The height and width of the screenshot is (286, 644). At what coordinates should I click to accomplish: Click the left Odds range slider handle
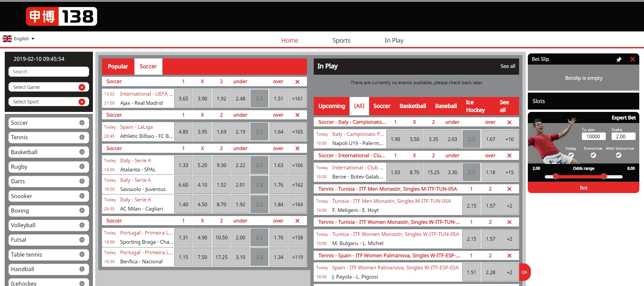point(556,176)
